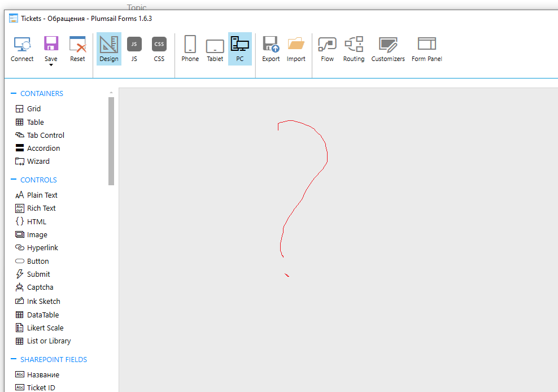Open the CSS editor

coord(159,49)
